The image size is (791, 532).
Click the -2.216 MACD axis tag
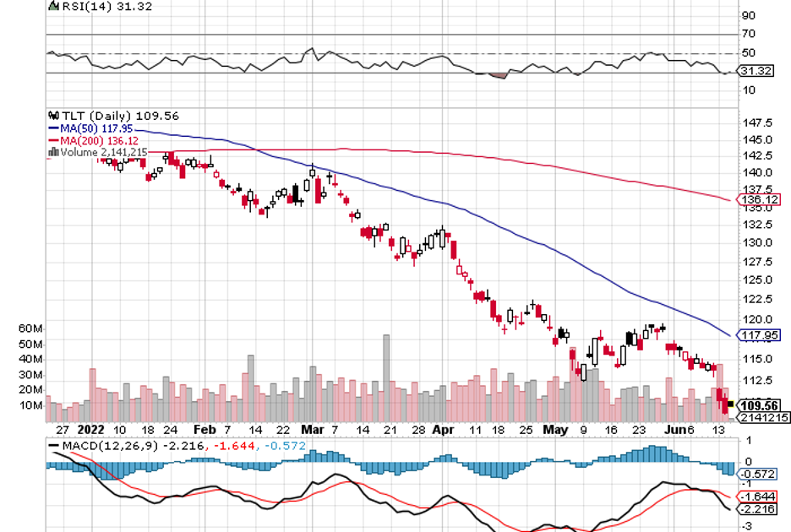pyautogui.click(x=758, y=509)
